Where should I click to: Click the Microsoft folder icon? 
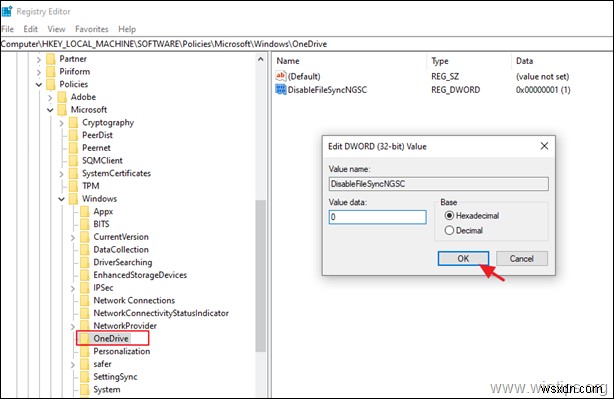[x=62, y=110]
